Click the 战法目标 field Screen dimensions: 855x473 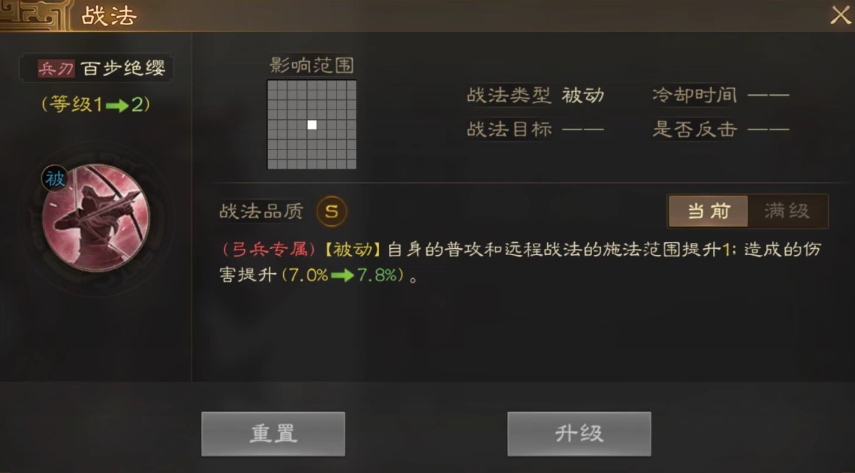[535, 129]
